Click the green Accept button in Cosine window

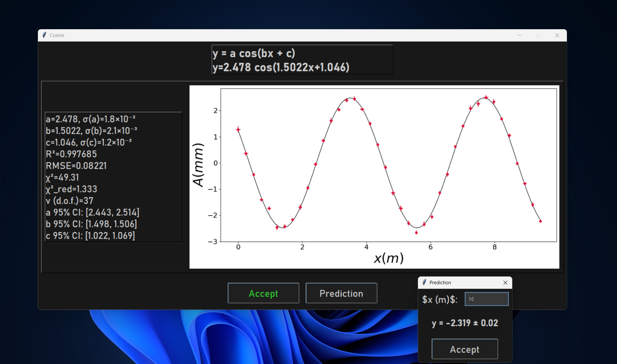pyautogui.click(x=263, y=293)
